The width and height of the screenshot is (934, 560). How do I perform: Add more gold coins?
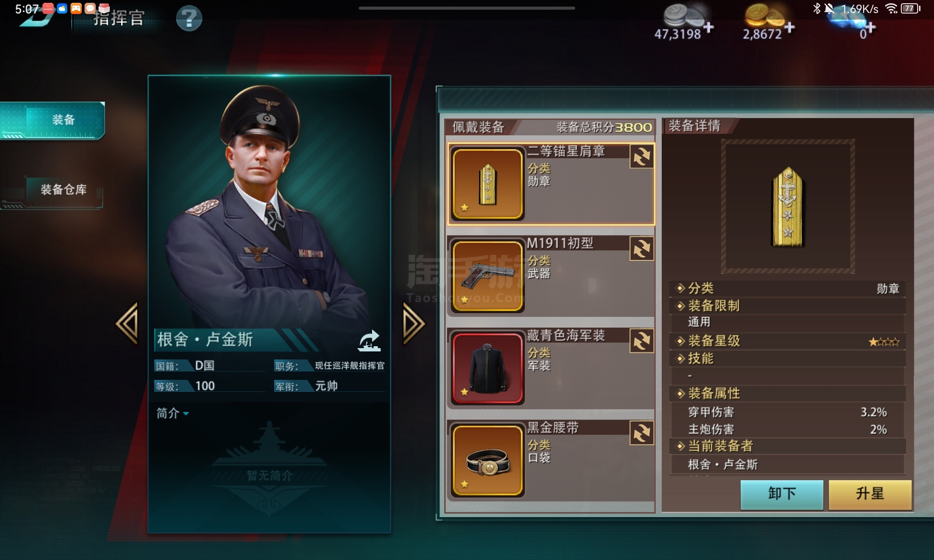click(x=789, y=27)
